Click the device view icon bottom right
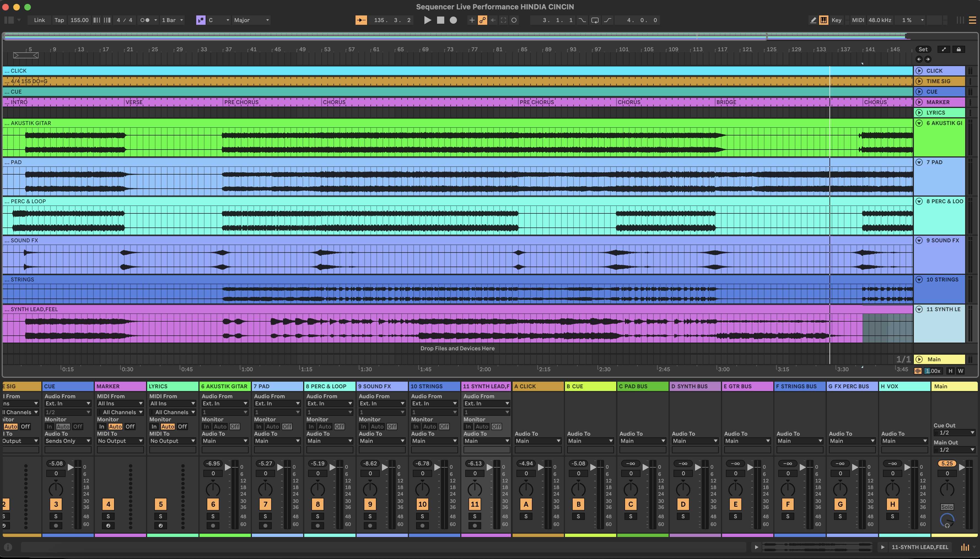Screen dimensions: 980x559 (965, 547)
